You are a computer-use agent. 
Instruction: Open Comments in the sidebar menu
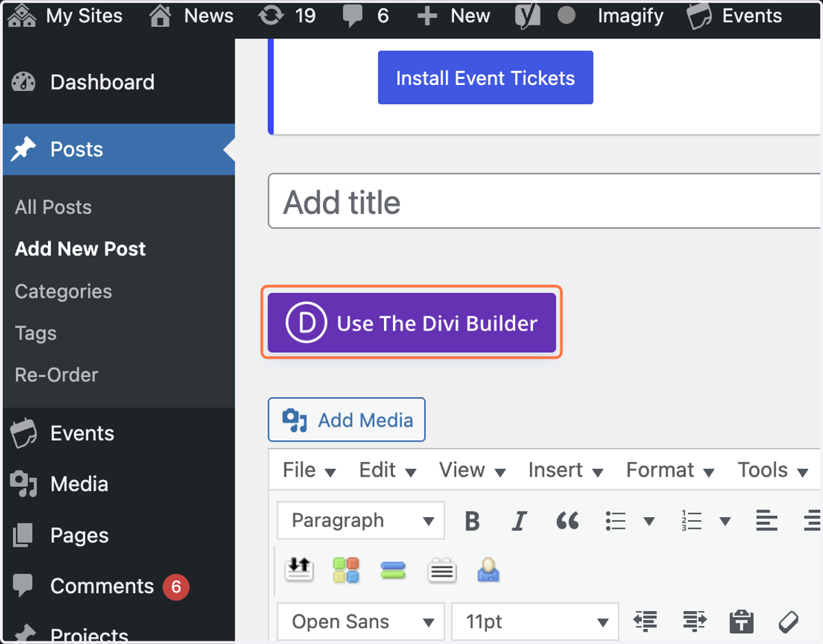point(119,586)
